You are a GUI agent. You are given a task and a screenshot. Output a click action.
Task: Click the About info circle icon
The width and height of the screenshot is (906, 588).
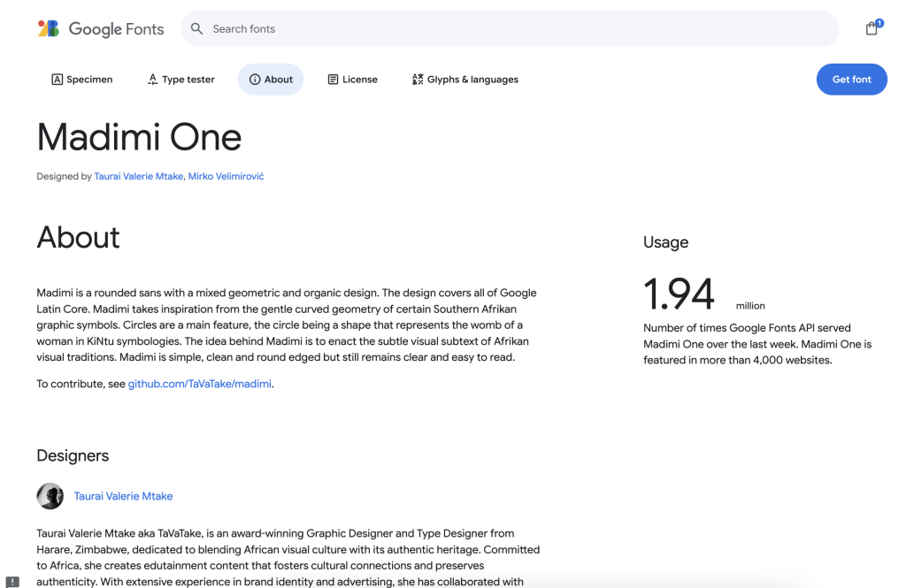pos(255,80)
